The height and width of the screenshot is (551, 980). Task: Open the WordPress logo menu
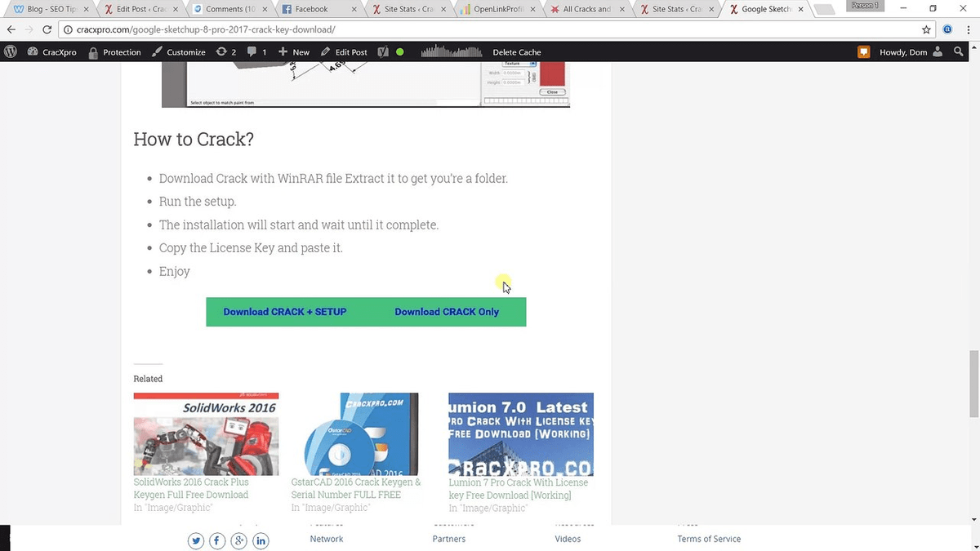(11, 51)
